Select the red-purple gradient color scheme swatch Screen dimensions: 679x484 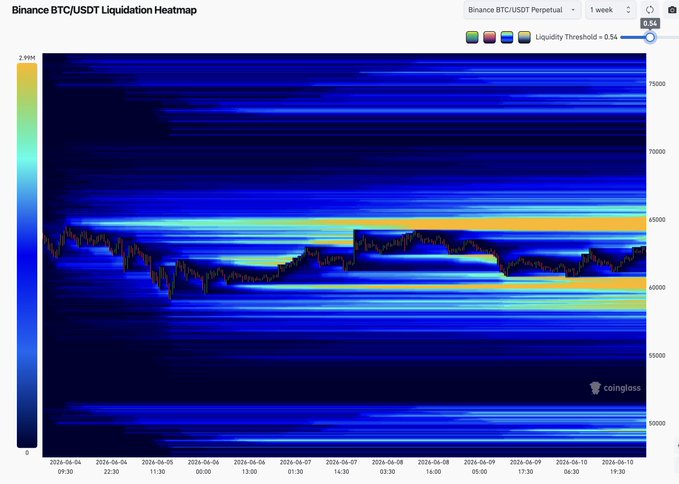pyautogui.click(x=489, y=37)
